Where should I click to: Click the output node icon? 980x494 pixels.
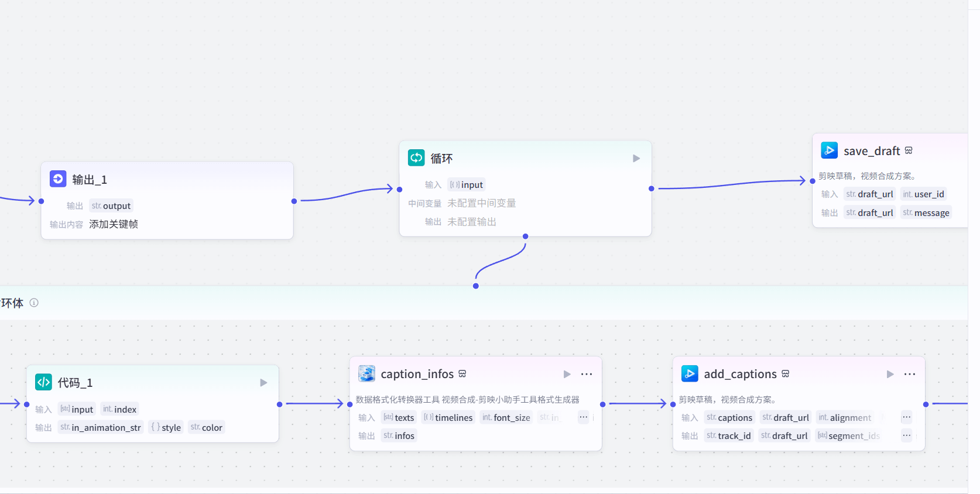[58, 179]
